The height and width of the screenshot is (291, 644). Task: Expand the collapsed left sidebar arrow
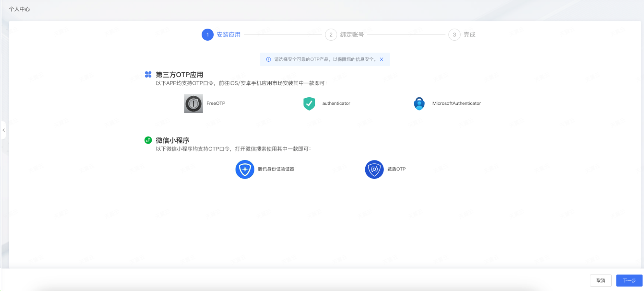[x=3, y=130]
